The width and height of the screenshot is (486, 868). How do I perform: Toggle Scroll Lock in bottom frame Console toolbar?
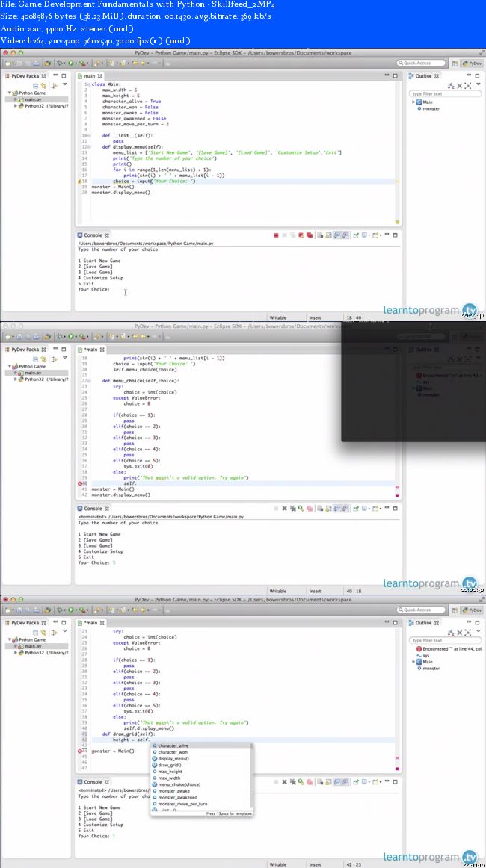(328, 781)
